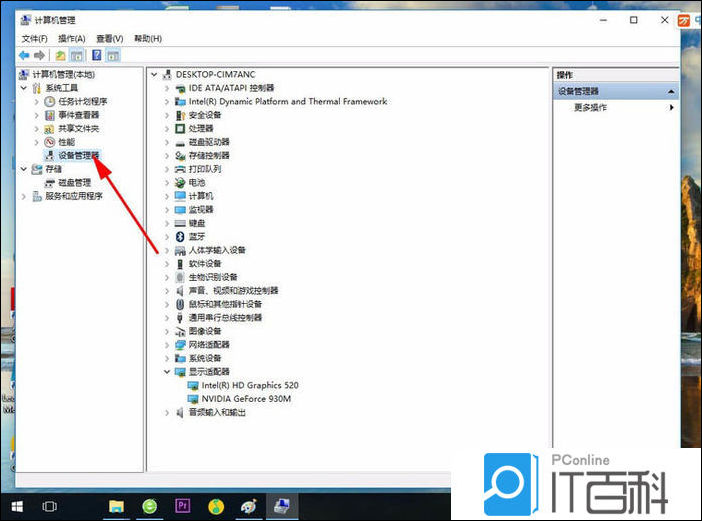Open the paint palette taskbar icon

click(x=249, y=506)
